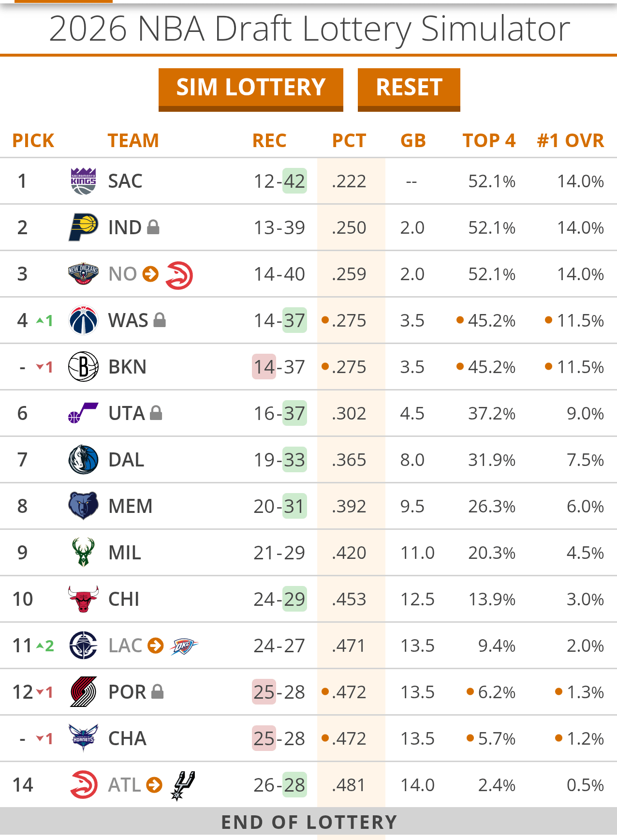Click the Indiana Pacers logo

(x=83, y=227)
